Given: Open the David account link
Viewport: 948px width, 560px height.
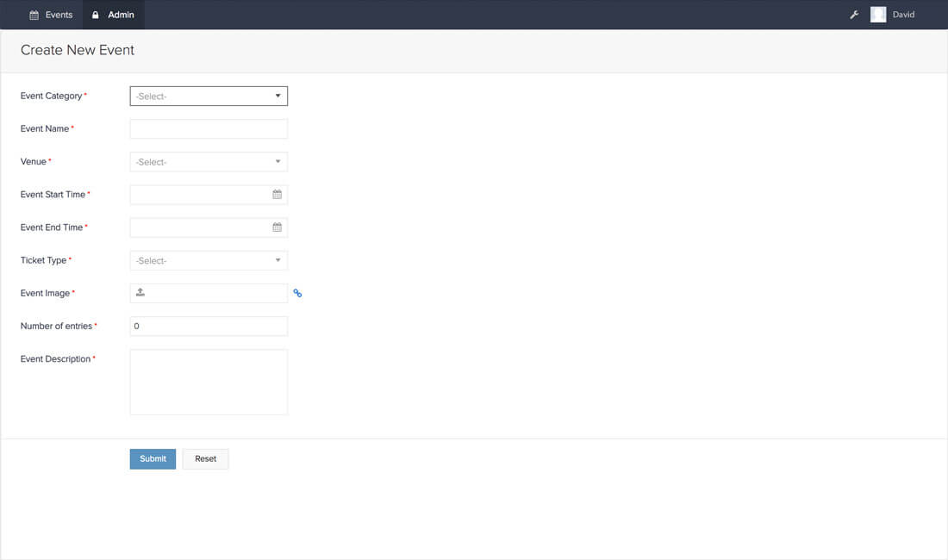Looking at the screenshot, I should [902, 14].
